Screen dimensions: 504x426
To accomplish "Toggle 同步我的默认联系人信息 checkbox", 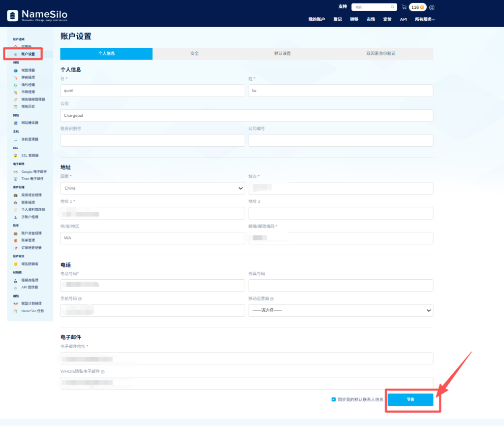I will click(x=333, y=399).
